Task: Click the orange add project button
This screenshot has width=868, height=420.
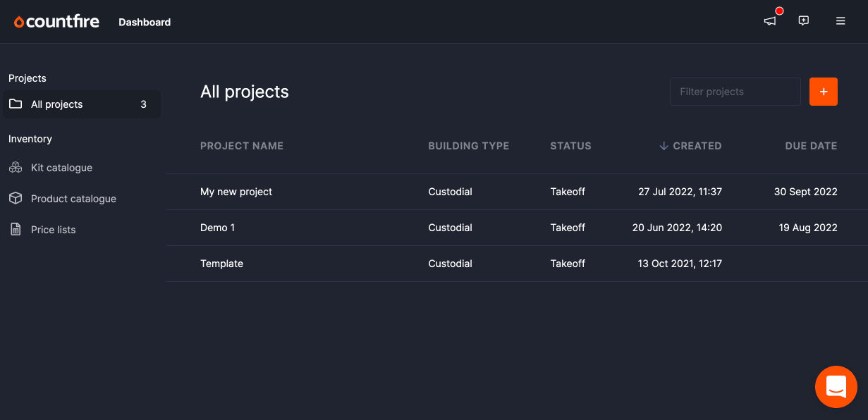Action: point(823,92)
